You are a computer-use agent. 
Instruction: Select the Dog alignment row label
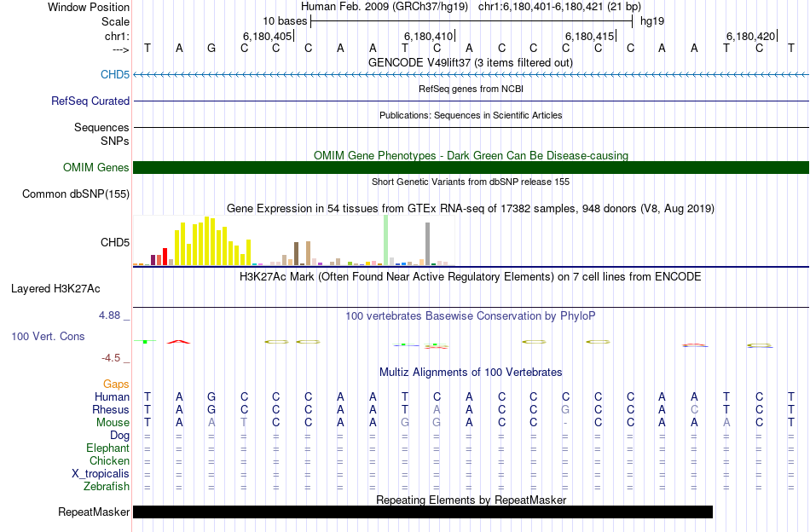click(x=119, y=436)
